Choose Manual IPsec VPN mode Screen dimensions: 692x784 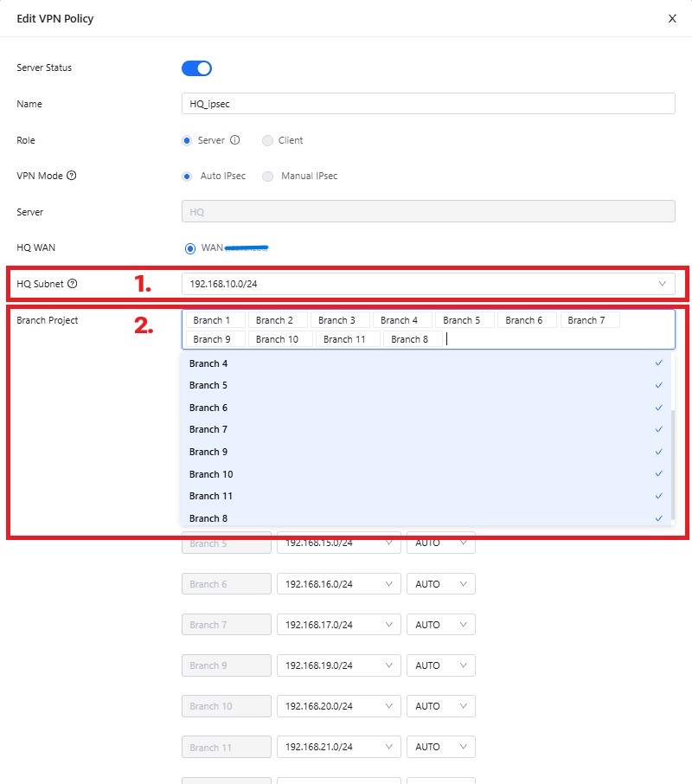267,176
